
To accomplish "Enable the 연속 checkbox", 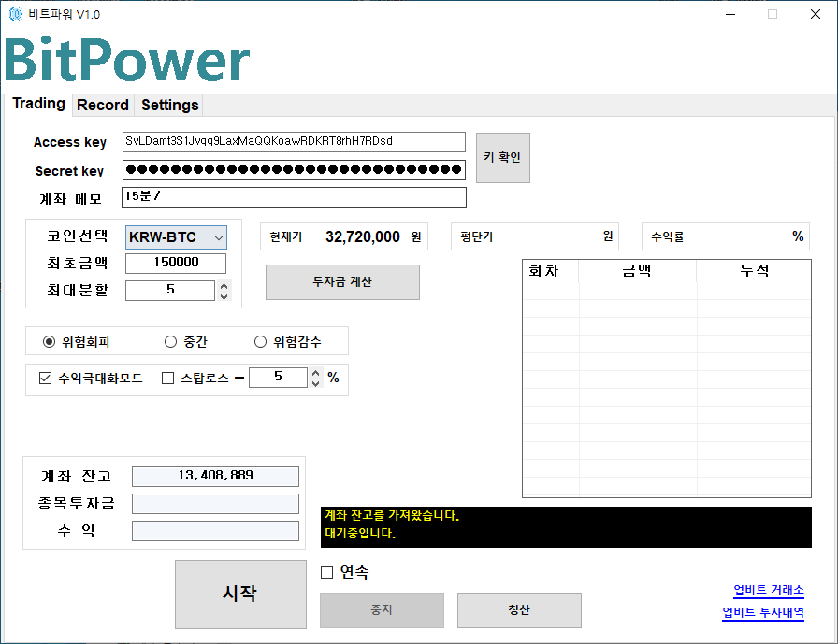I will (326, 572).
